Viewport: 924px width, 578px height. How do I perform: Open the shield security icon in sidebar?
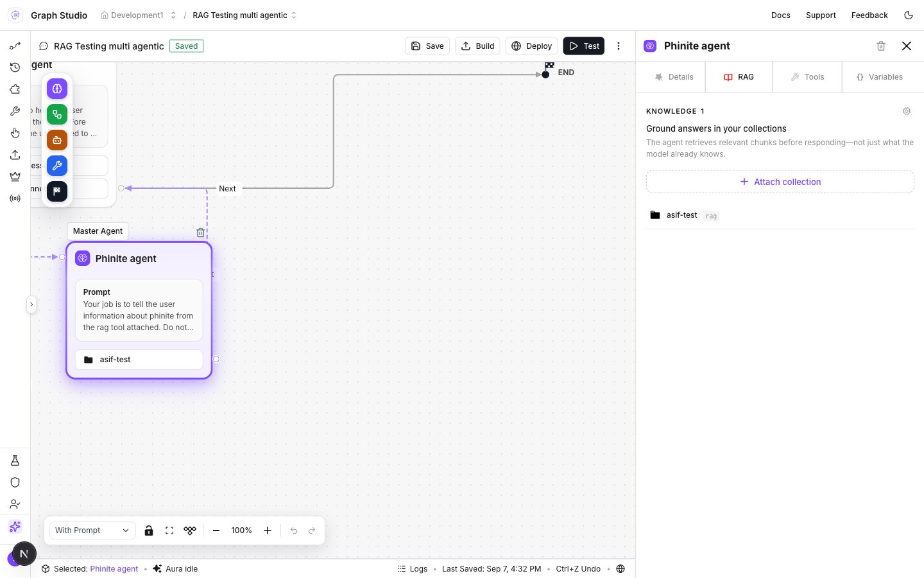pos(15,482)
